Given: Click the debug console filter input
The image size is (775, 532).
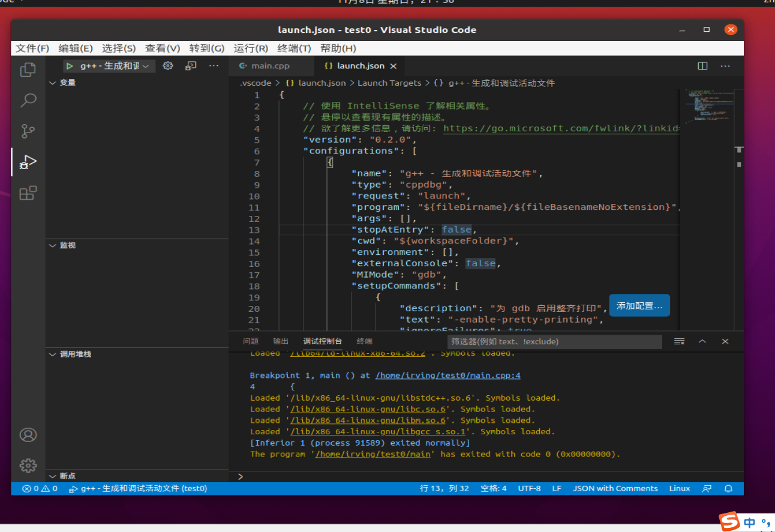Looking at the screenshot, I should pyautogui.click(x=555, y=341).
